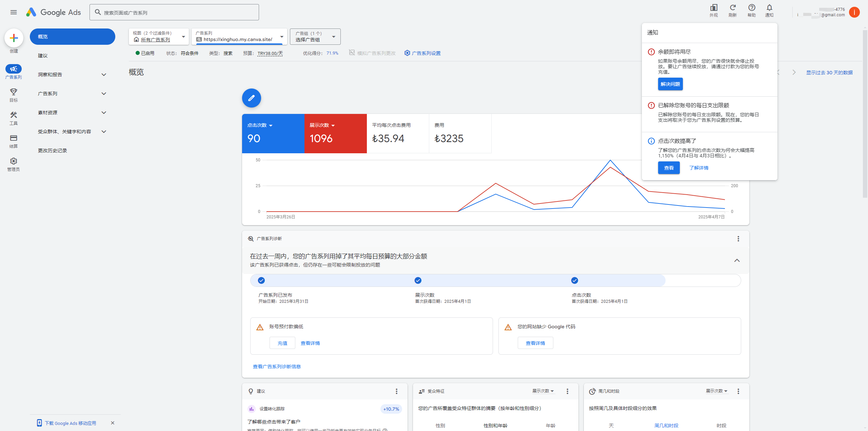868x431 pixels.
Task: Click the 充值 button
Action: tap(282, 343)
